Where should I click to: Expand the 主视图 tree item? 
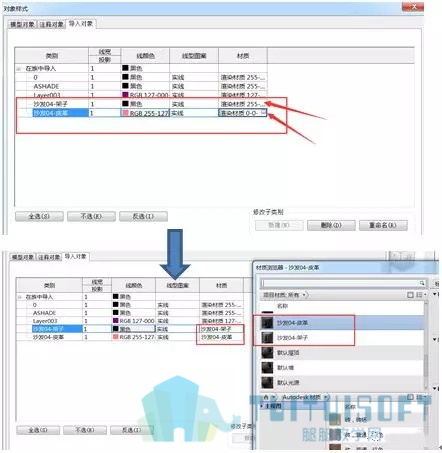(262, 406)
